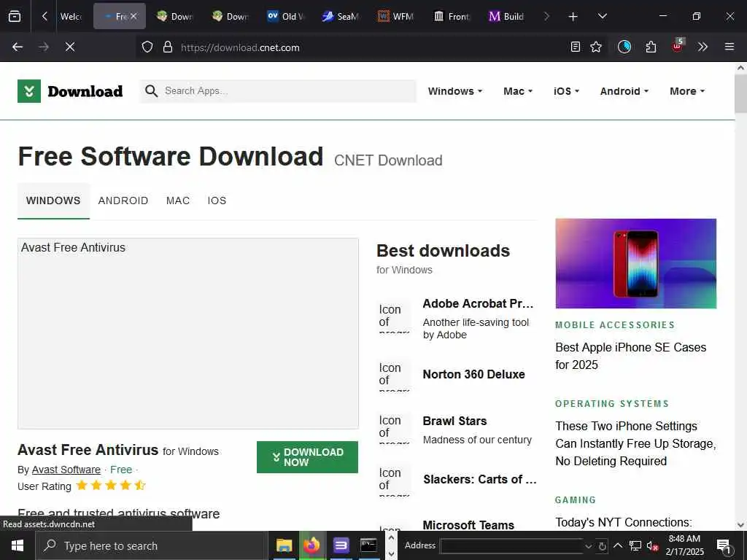Click the URL address bar
The height and width of the screenshot is (560, 747).
(371, 47)
